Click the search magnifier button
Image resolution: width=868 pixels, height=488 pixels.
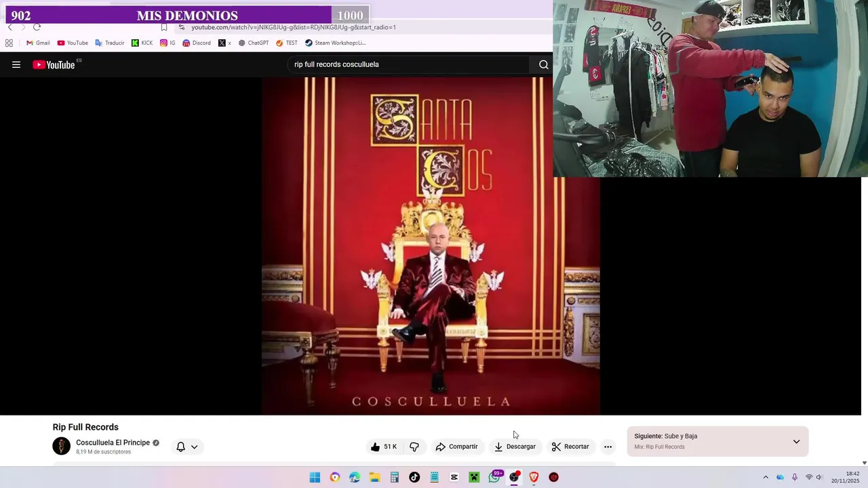coord(543,64)
